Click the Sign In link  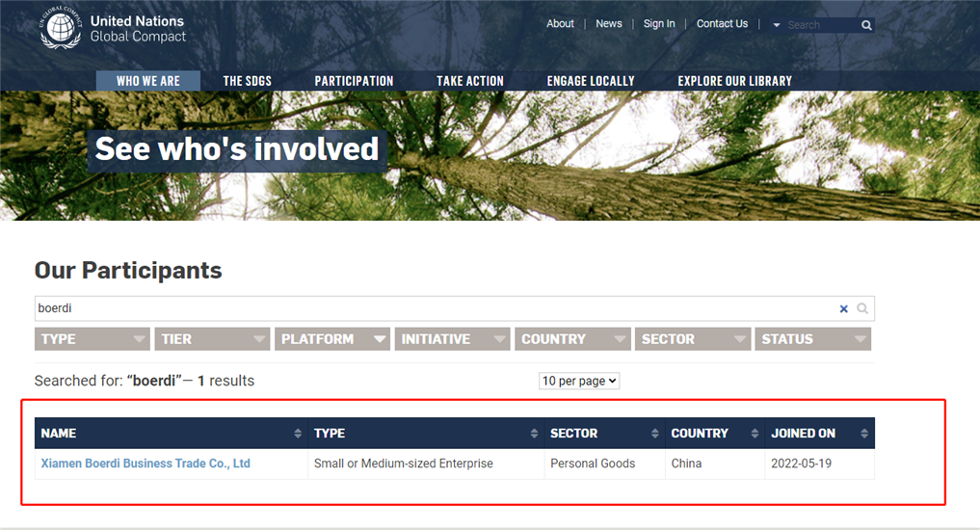(x=659, y=24)
